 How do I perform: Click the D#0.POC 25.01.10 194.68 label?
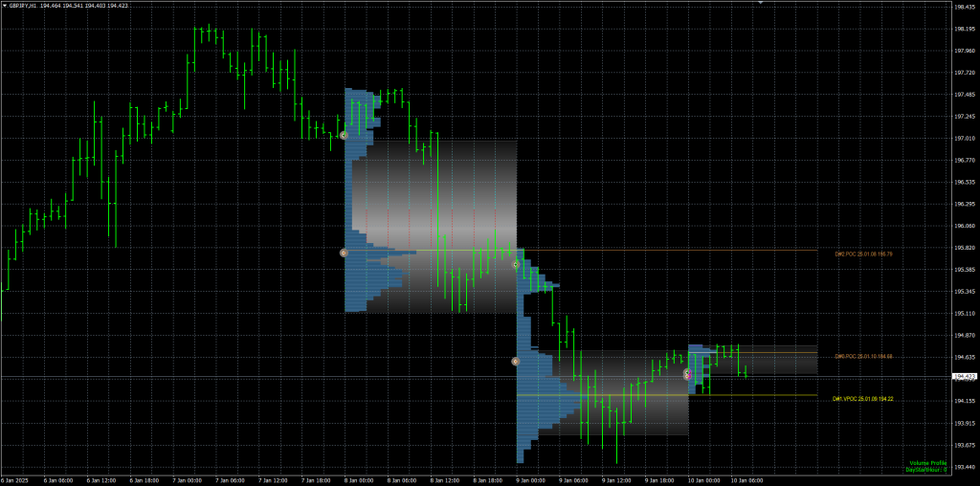pos(863,357)
